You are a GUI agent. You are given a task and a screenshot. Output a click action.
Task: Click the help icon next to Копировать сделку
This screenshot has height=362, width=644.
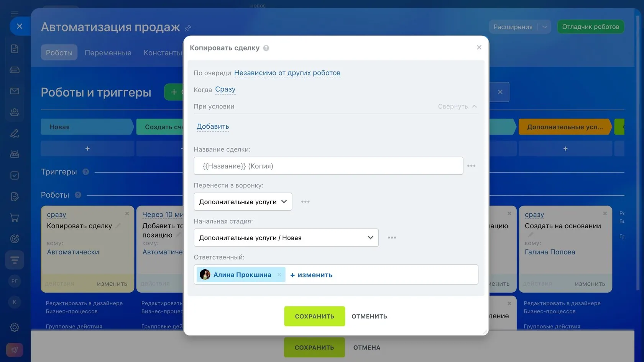tap(266, 48)
